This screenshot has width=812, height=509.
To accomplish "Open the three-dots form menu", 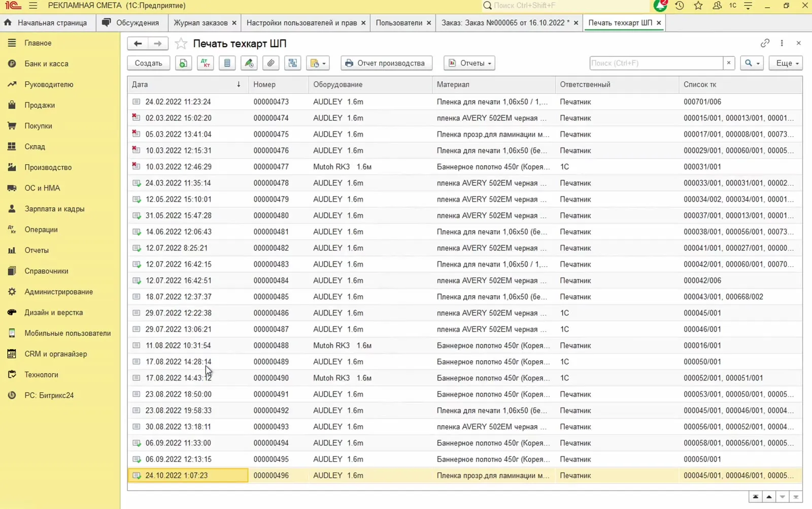I will click(x=782, y=43).
